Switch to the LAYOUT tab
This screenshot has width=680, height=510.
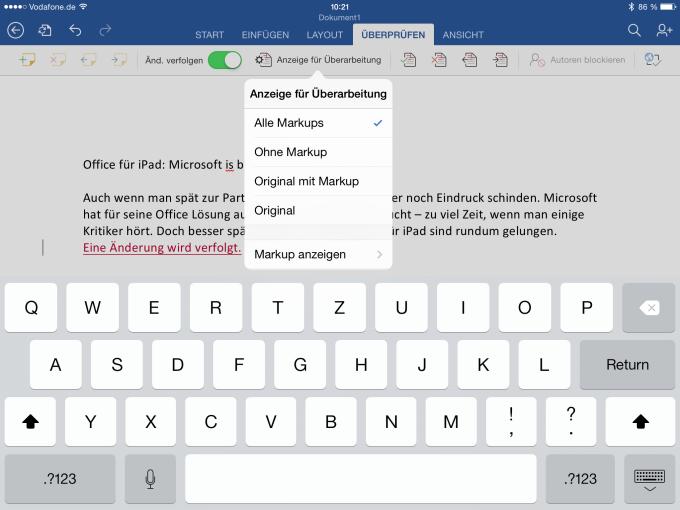325,35
